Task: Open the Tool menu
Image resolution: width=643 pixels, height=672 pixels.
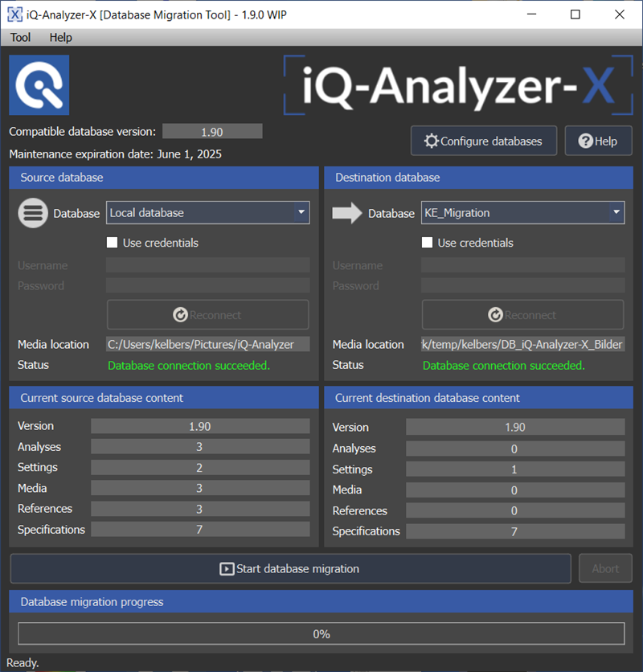Action: (20, 37)
